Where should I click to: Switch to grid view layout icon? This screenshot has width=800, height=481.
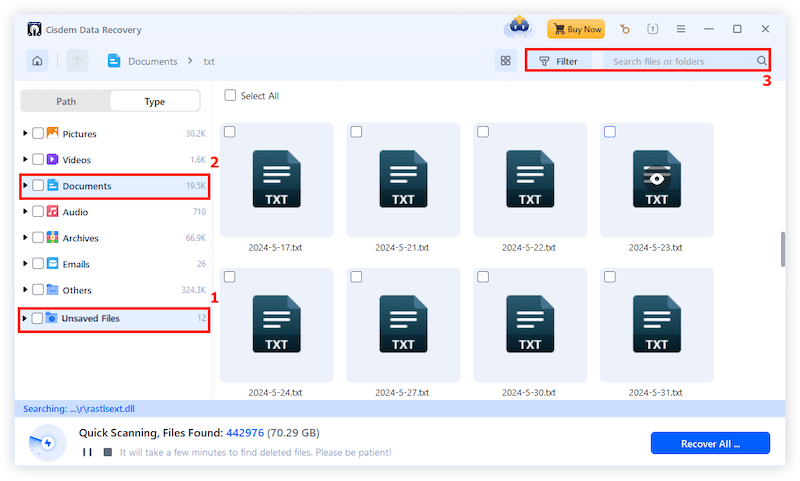click(x=505, y=61)
